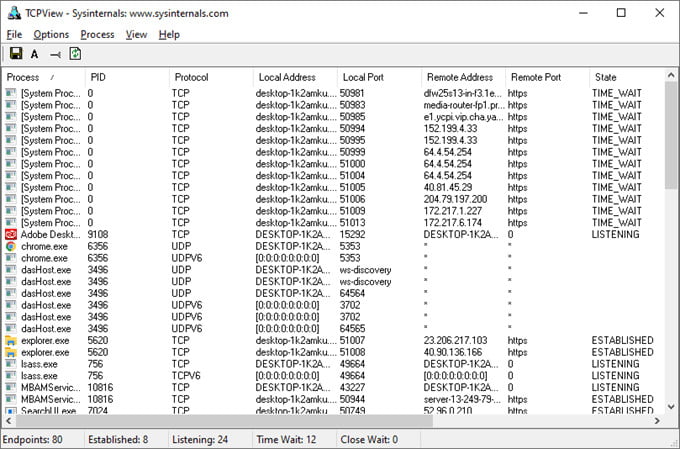Sort by the Process column header
The height and width of the screenshot is (449, 680).
(x=43, y=77)
